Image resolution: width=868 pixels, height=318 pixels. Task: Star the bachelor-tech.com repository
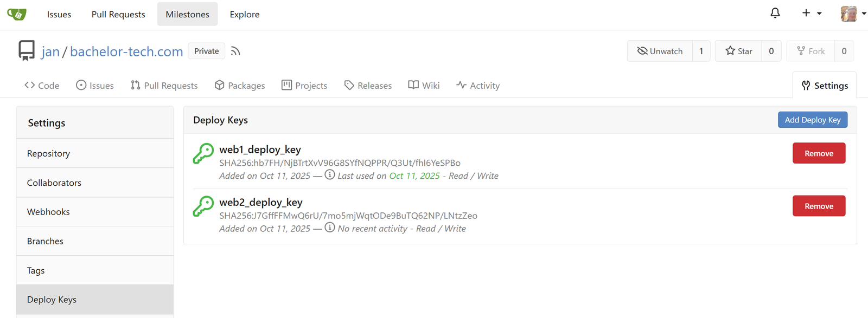739,51
